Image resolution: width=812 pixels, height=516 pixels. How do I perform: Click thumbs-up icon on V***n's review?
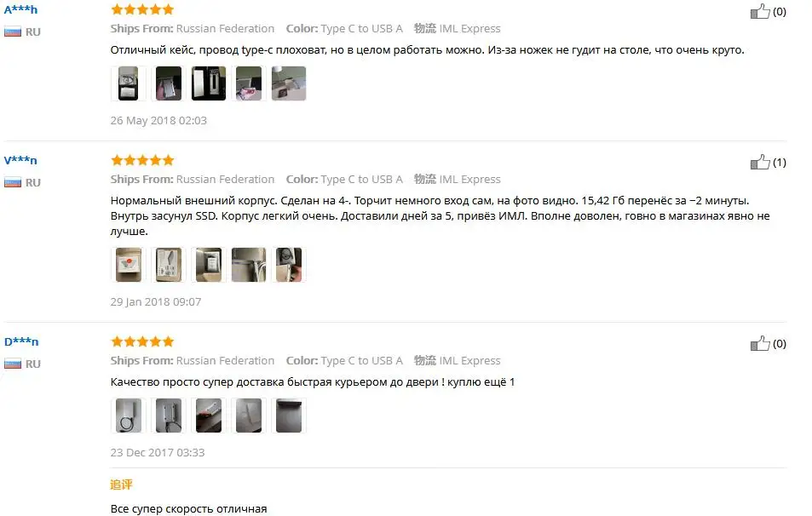click(760, 162)
